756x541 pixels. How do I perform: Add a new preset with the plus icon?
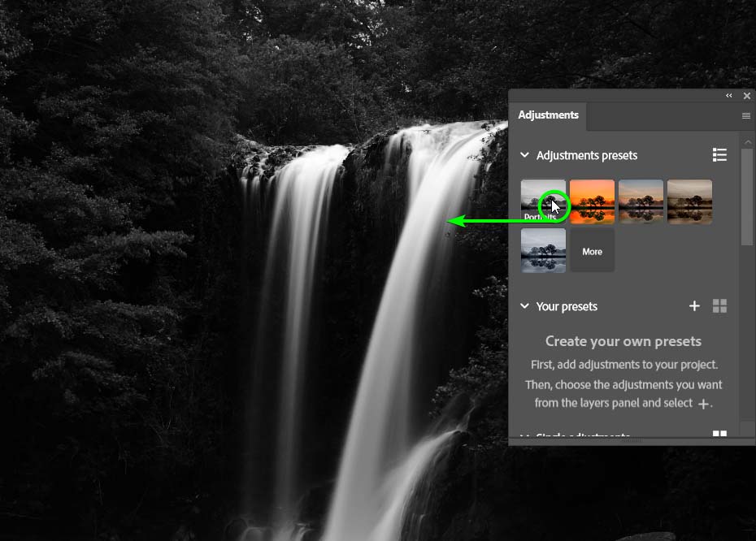[694, 306]
